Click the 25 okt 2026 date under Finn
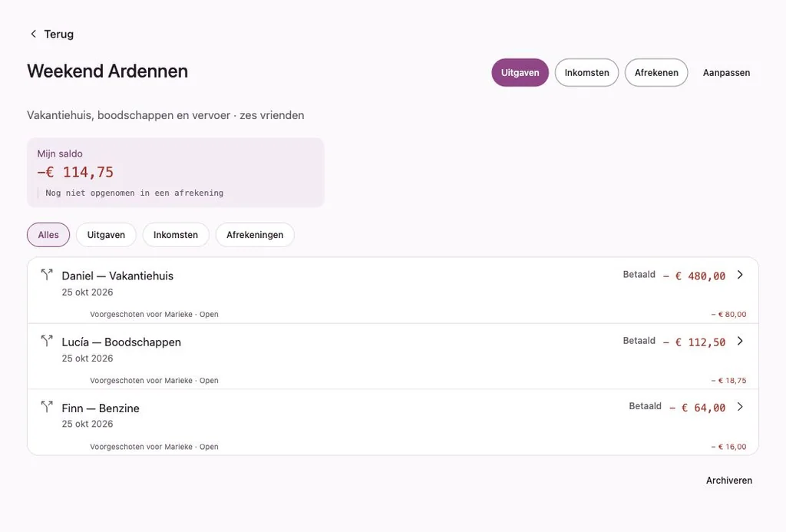The width and height of the screenshot is (786, 532). pyautogui.click(x=88, y=425)
